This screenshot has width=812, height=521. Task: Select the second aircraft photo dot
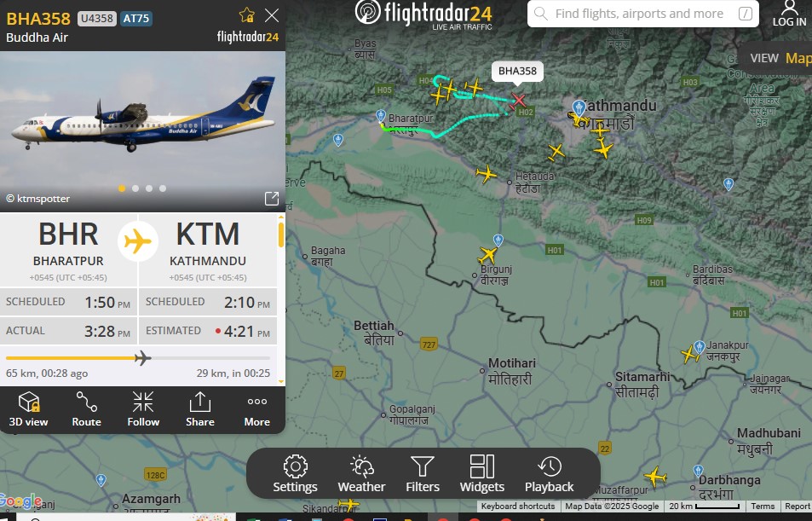(135, 188)
